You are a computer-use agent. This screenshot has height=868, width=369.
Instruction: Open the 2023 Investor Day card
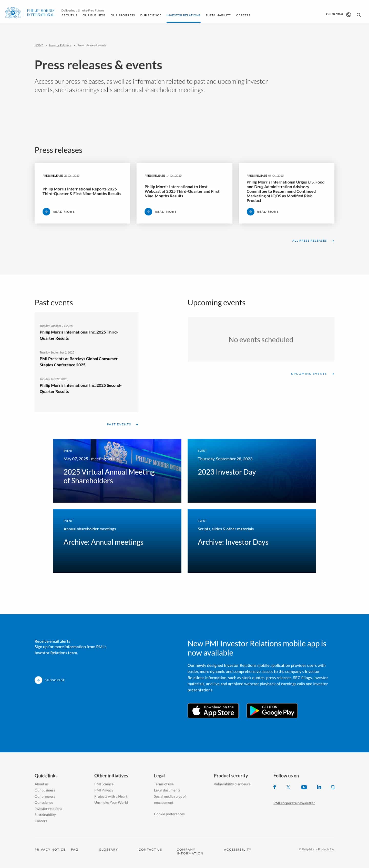pyautogui.click(x=252, y=471)
